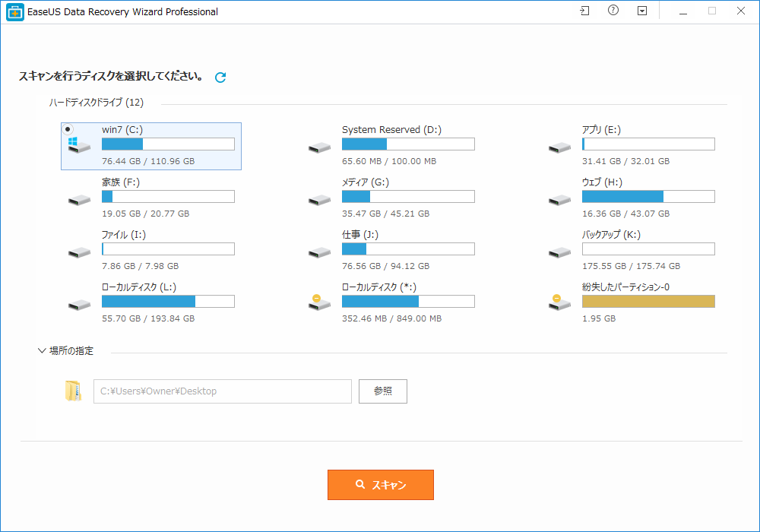Viewport: 760px width, 532px height.
Task: Click the 35.47 GB / 45.21 GB text
Action: pyautogui.click(x=386, y=214)
